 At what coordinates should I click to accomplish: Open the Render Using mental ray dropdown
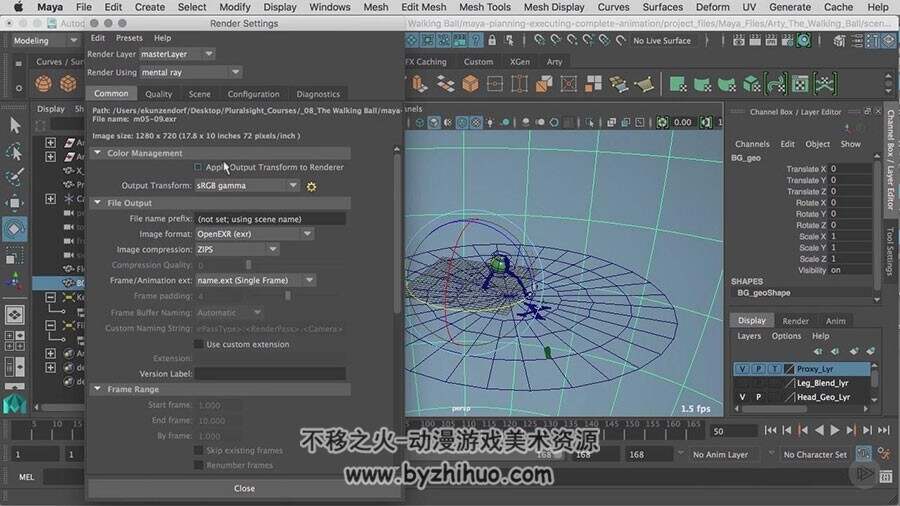click(x=191, y=72)
